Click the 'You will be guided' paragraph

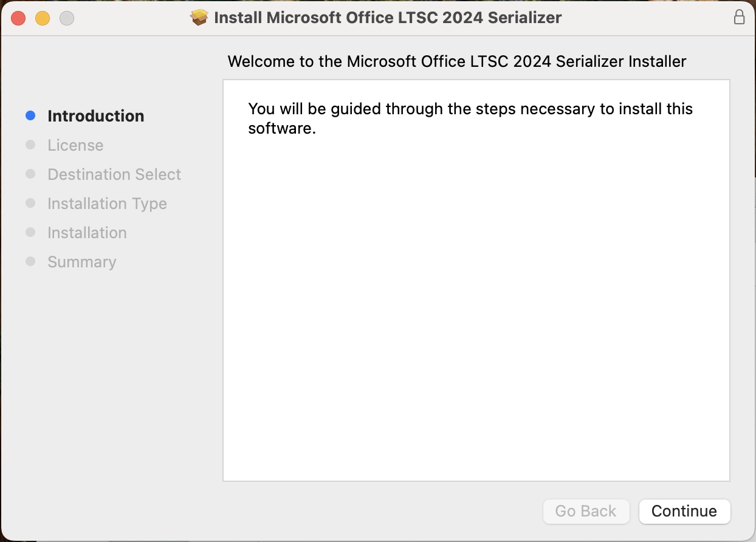(x=470, y=118)
